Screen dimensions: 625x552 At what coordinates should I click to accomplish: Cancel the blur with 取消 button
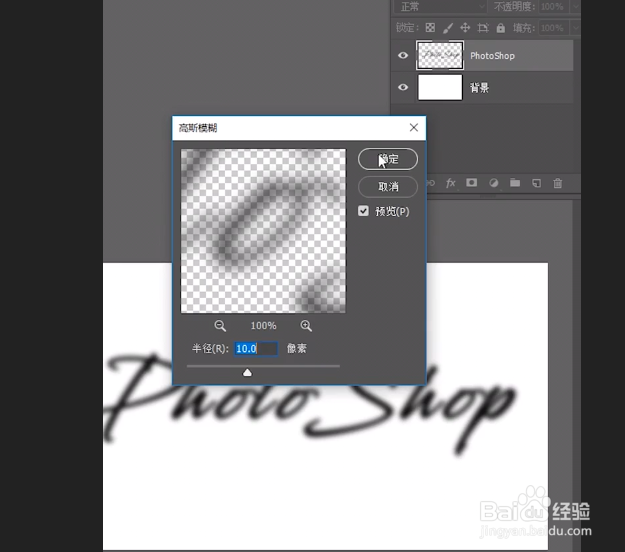coord(388,187)
